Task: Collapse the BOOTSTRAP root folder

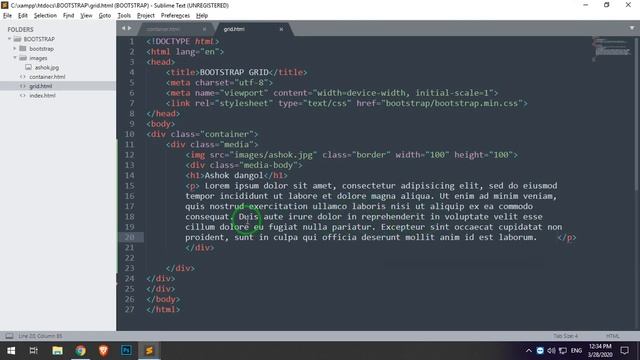Action: point(9,39)
